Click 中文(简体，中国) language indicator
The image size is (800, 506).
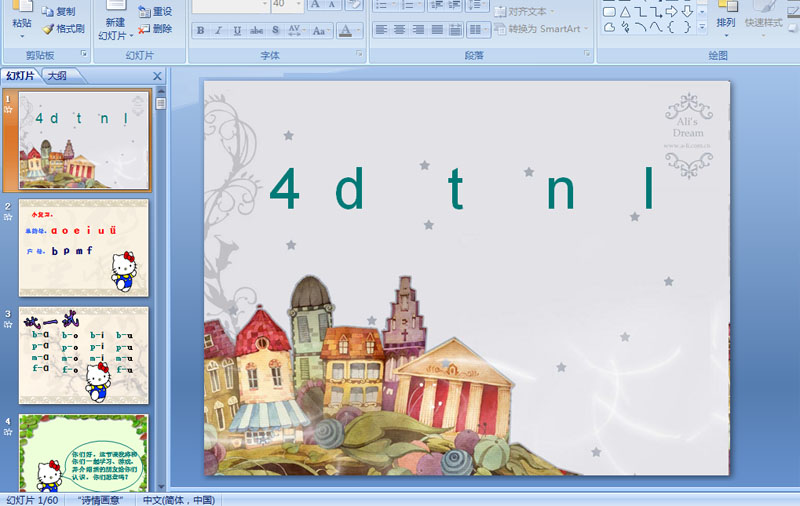coord(179,500)
